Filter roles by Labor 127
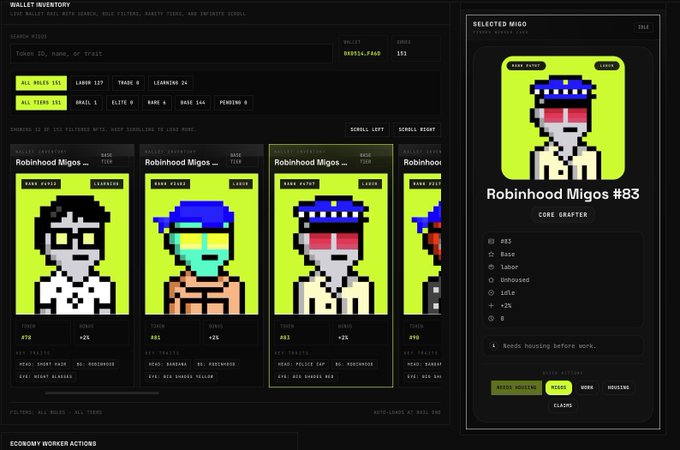680x450 pixels. [89, 83]
